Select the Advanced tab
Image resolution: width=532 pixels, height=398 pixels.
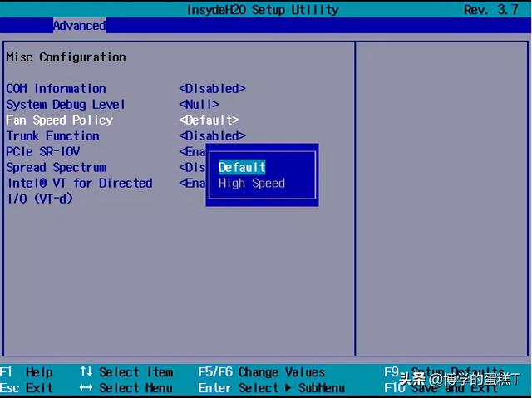pyautogui.click(x=79, y=26)
